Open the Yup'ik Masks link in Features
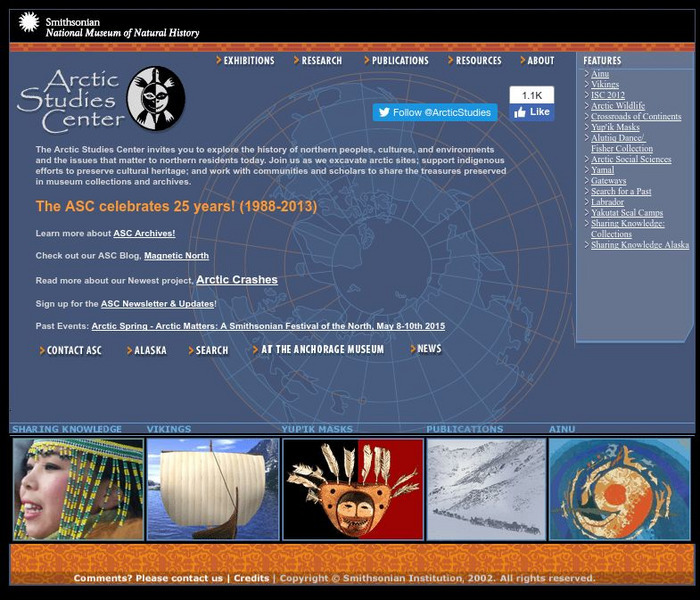 coord(615,127)
